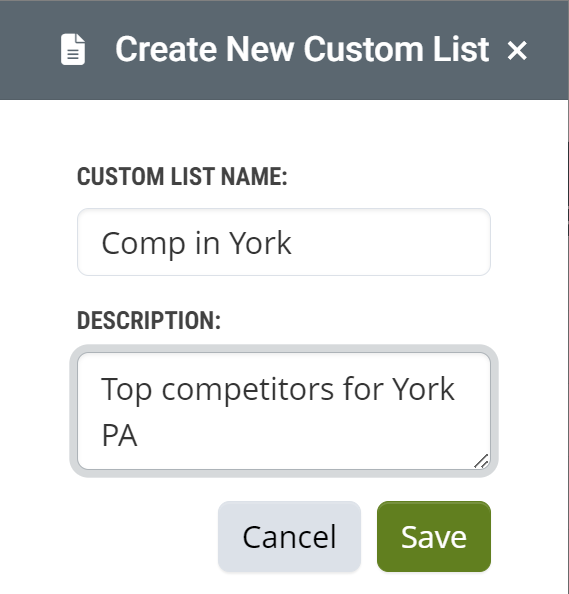Click the CUSTOM LIST NAME label
Screen dimensions: 569x594
[x=182, y=177]
